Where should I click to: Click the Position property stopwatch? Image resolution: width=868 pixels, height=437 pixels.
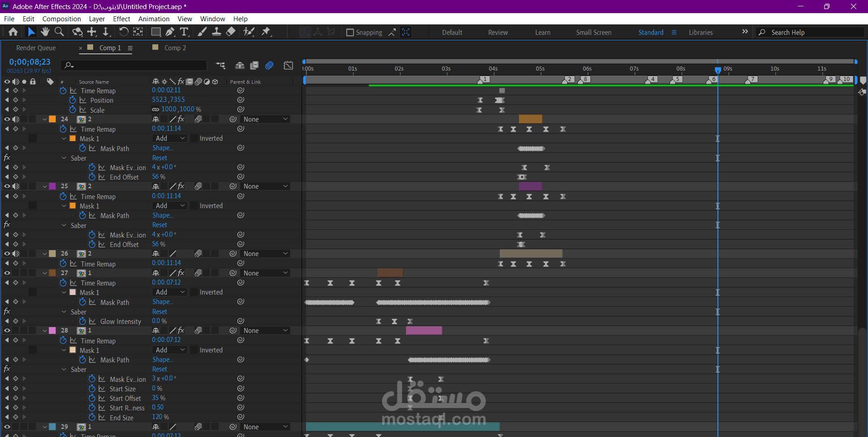(x=72, y=100)
